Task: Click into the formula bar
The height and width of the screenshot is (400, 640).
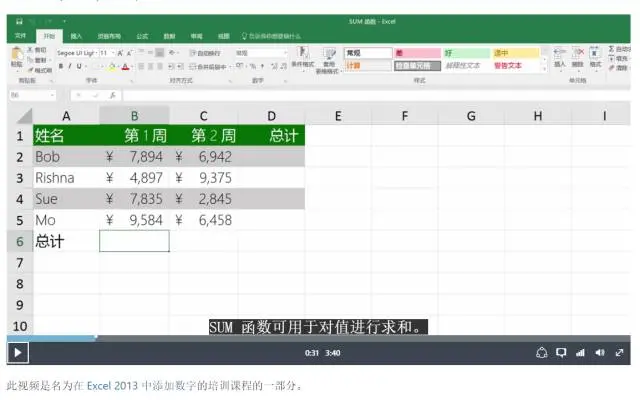Action: (x=376, y=95)
